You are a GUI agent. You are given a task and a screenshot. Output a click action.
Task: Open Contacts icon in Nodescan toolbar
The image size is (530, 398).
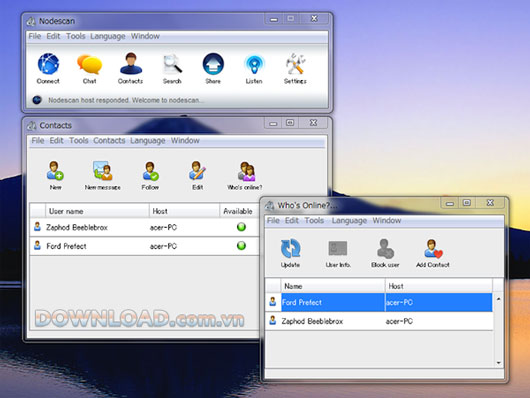(131, 64)
